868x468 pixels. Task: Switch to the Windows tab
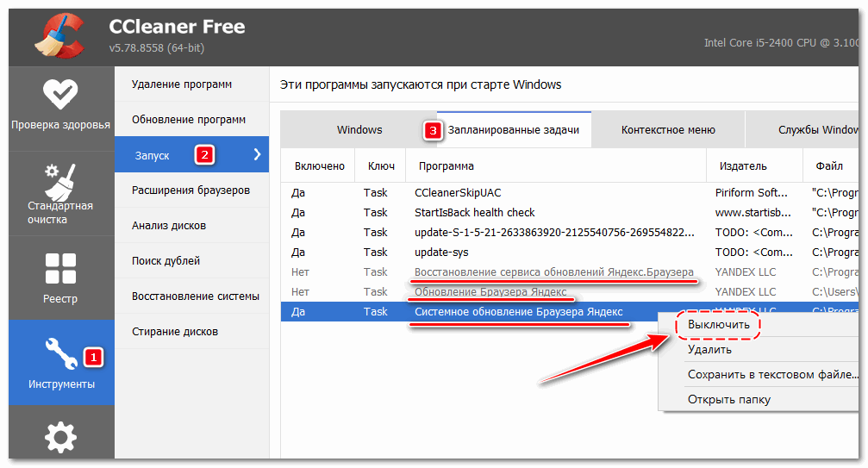pyautogui.click(x=359, y=130)
